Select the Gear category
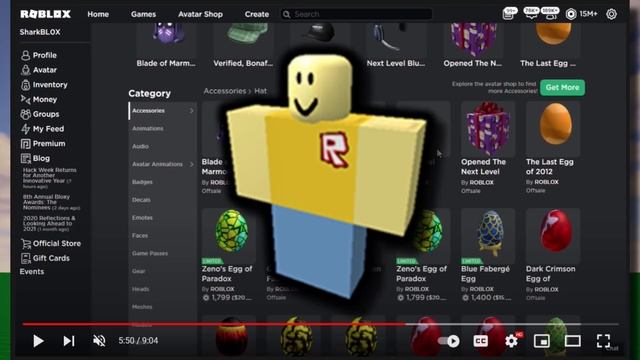The image size is (640, 360). pyautogui.click(x=138, y=271)
